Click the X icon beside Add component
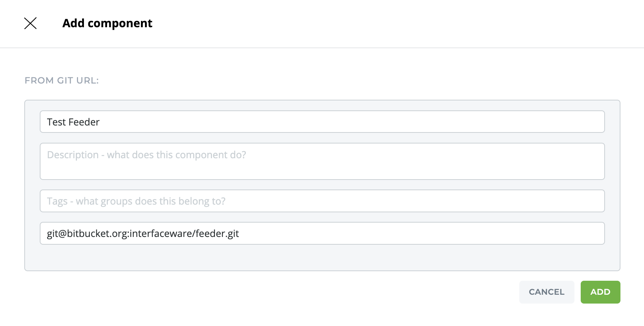 pos(30,23)
